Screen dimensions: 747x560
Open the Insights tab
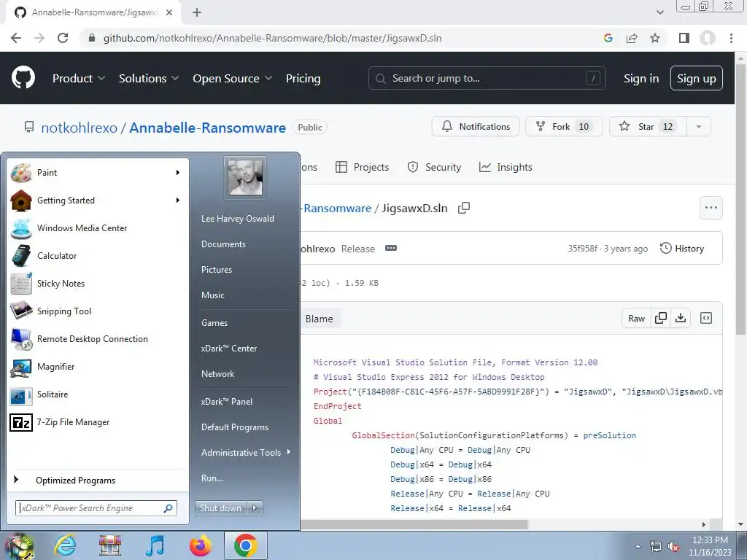(x=506, y=167)
